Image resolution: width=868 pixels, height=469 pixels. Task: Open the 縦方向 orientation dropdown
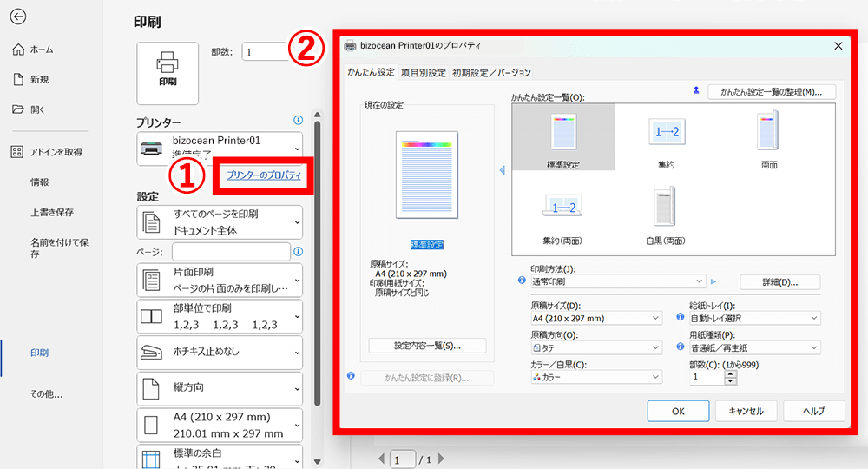(x=220, y=388)
